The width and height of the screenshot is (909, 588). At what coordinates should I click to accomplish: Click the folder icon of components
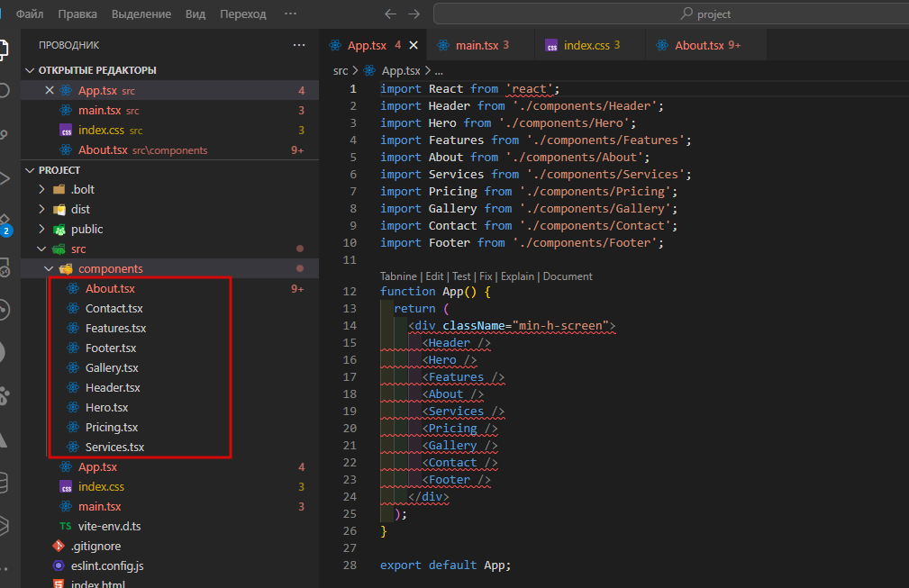coord(66,269)
